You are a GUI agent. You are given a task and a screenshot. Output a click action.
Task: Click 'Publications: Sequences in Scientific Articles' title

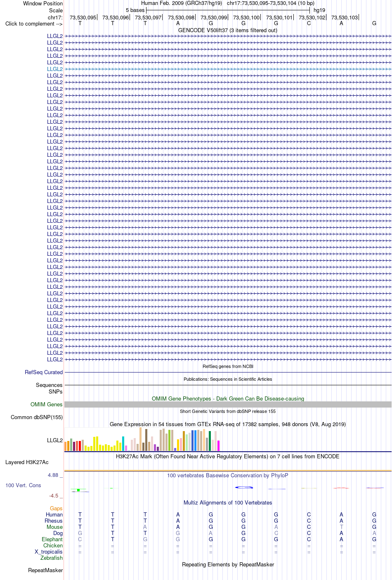(x=228, y=379)
